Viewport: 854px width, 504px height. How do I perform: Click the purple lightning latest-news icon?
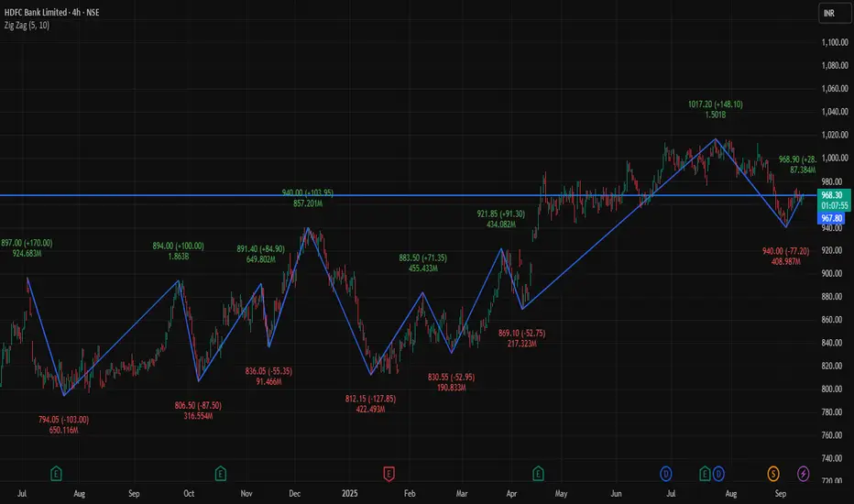point(803,474)
